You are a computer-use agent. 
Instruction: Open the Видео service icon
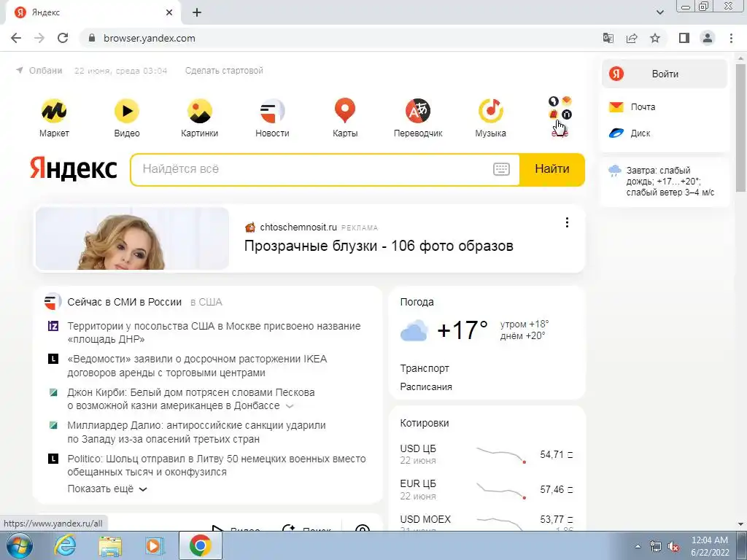click(x=127, y=111)
